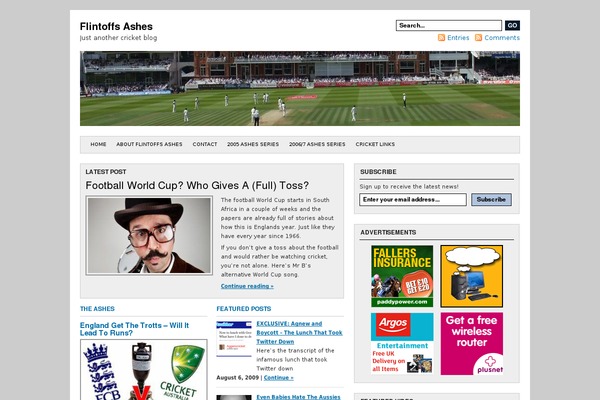Image resolution: width=600 pixels, height=400 pixels.
Task: Click the THE ASHES section heading
Action: [x=97, y=309]
